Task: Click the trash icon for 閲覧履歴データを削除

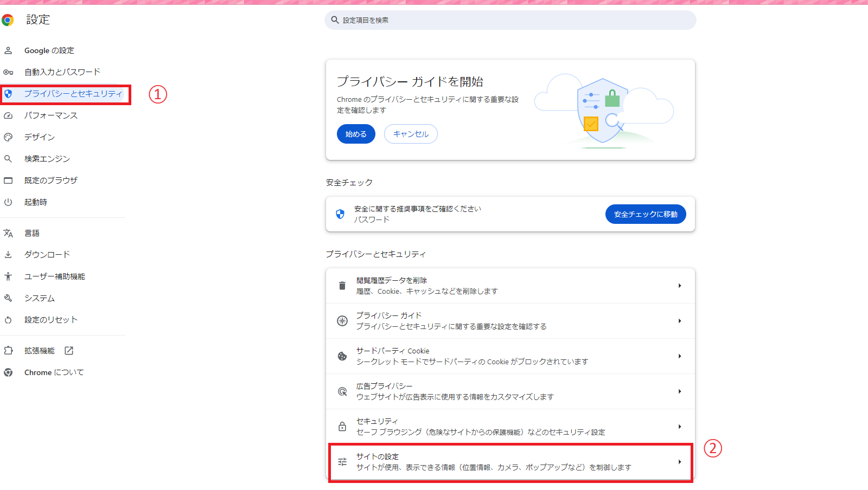Action: pyautogui.click(x=342, y=286)
